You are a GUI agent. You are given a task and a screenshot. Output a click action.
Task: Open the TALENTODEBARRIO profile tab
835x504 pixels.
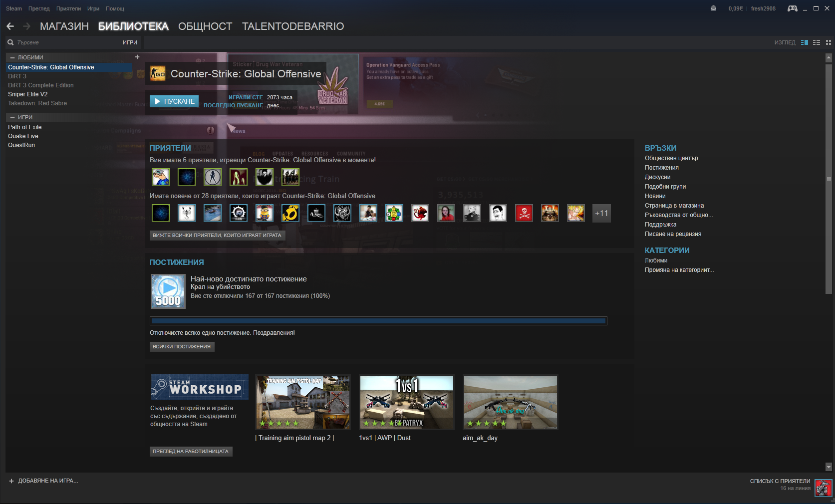tap(293, 26)
